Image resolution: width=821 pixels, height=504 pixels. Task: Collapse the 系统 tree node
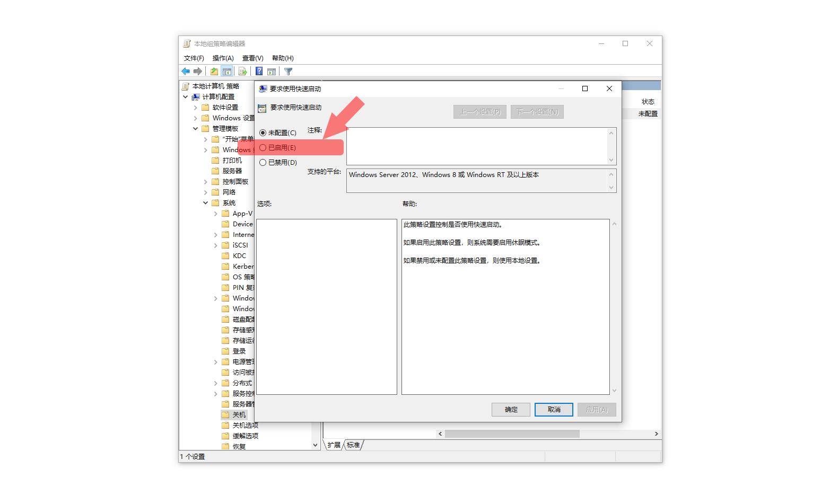coord(206,202)
